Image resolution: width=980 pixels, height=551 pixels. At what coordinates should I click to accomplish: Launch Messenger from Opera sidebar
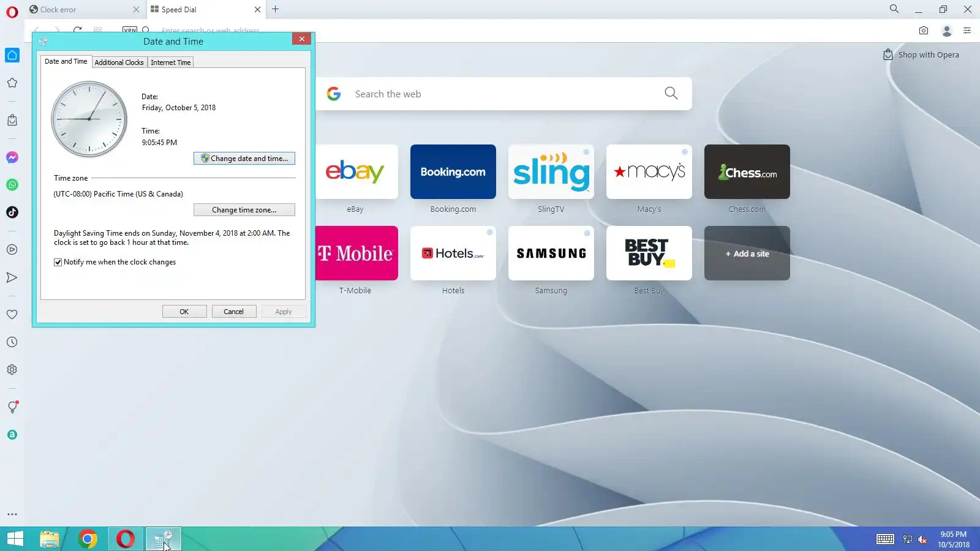(12, 157)
